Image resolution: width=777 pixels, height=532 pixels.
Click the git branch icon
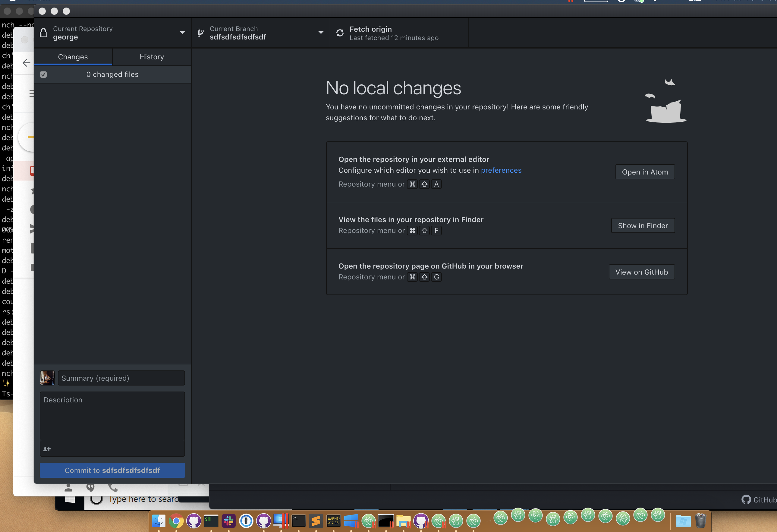point(201,33)
